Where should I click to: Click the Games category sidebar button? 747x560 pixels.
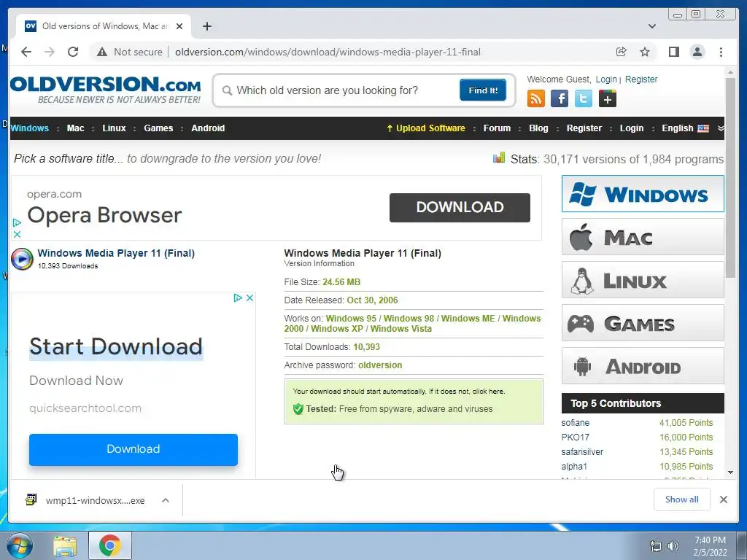pos(643,323)
